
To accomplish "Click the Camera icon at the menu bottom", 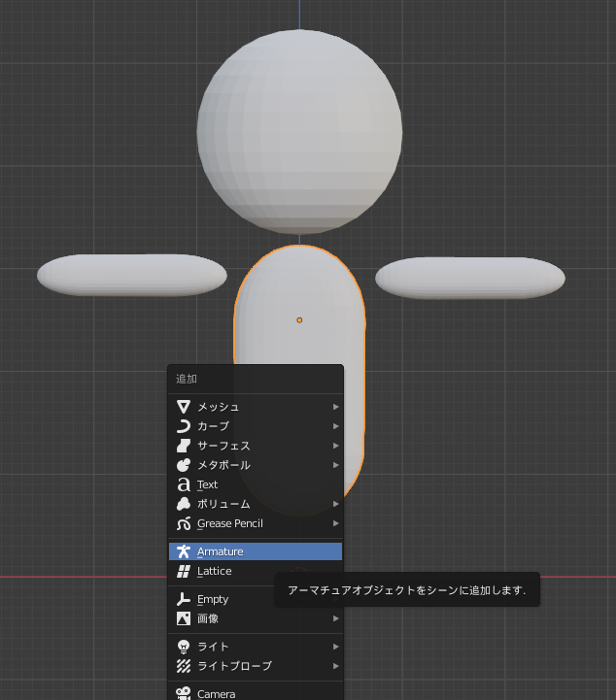I will pyautogui.click(x=184, y=693).
